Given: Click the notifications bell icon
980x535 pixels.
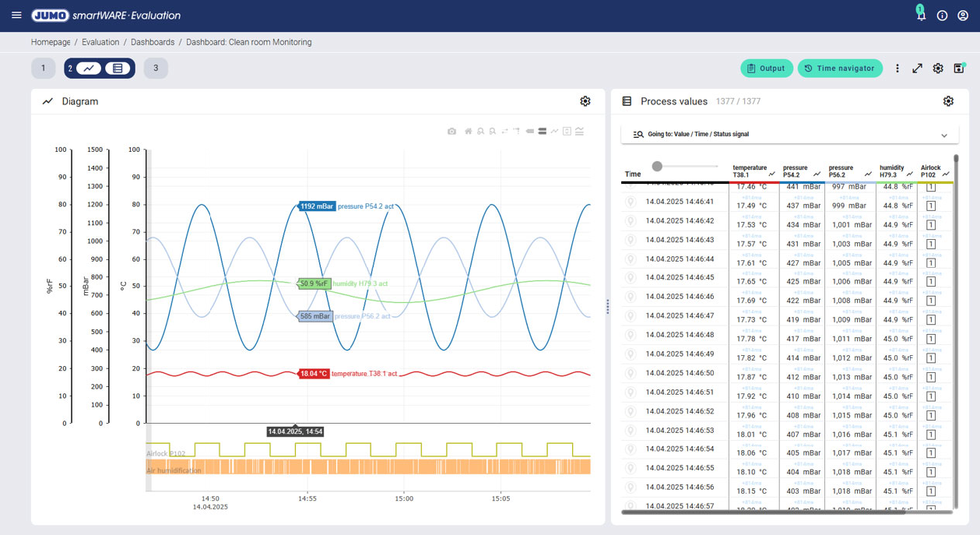Looking at the screenshot, I should (921, 16).
